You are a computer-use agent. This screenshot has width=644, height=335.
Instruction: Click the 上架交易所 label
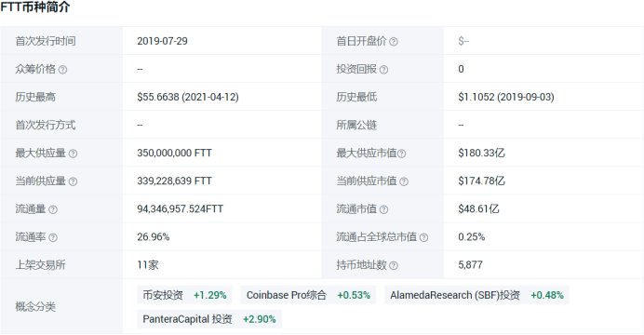point(40,265)
